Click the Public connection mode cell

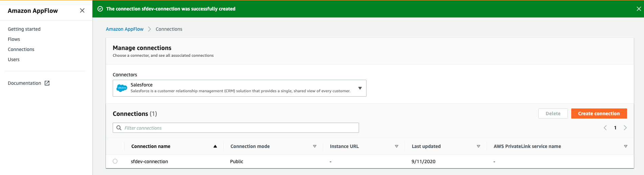[237, 161]
